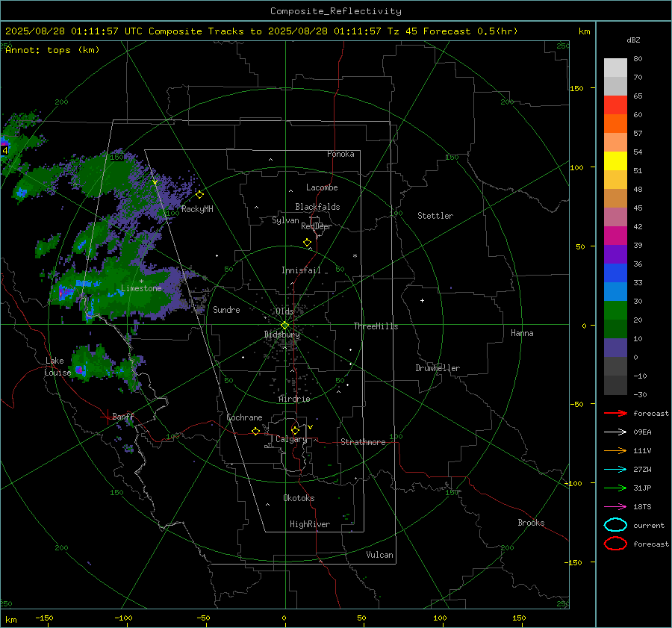672x628 pixels.
Task: Click the Cochrane label
Action: [x=244, y=417]
